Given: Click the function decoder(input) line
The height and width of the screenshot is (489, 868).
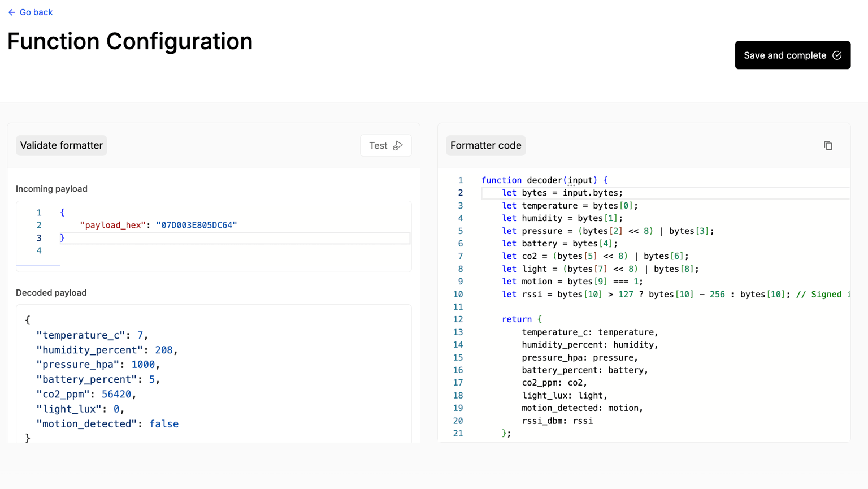Looking at the screenshot, I should click(x=545, y=180).
